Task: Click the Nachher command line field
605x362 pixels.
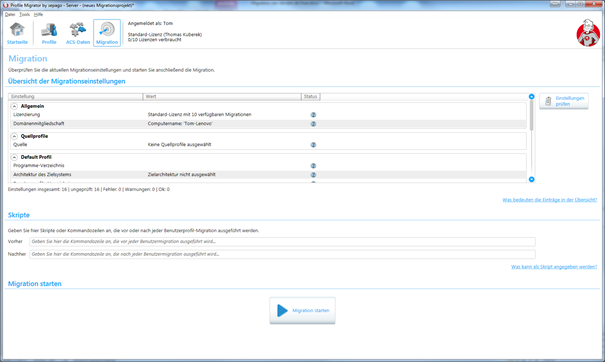Action: point(282,254)
